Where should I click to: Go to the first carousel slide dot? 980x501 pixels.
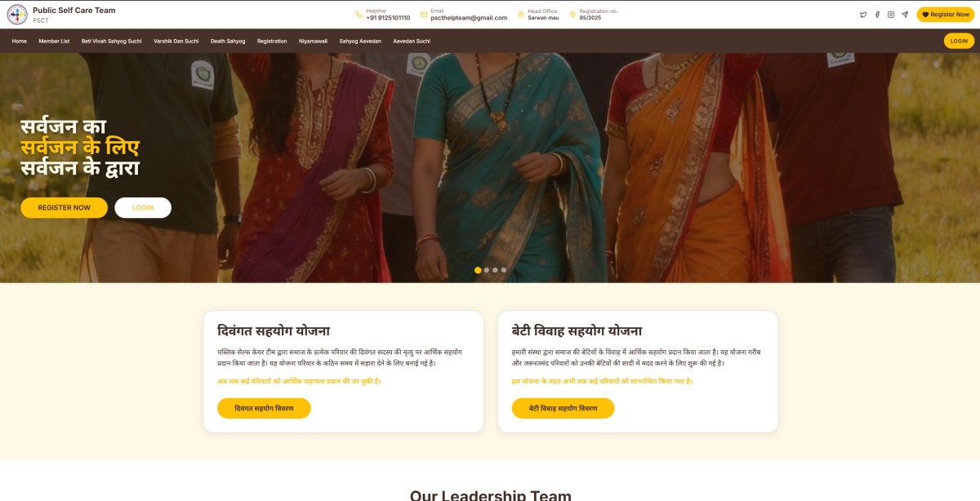pyautogui.click(x=478, y=269)
